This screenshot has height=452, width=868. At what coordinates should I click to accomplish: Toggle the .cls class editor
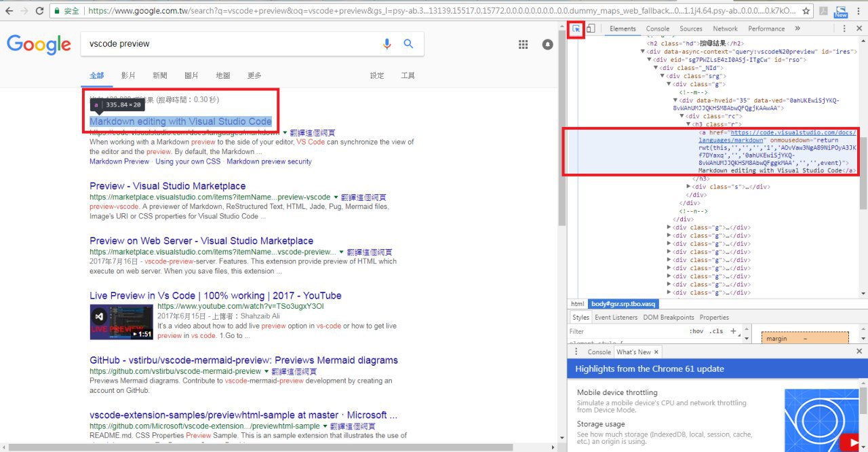tap(715, 331)
